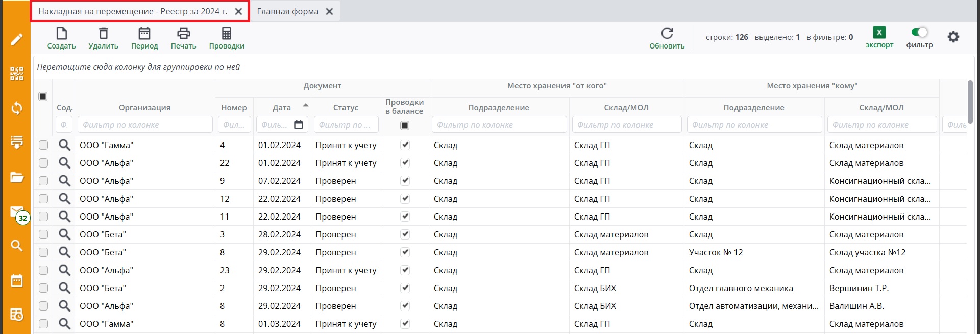Viewport: 980px width, 334px height.
Task: Open the settings gear icon
Action: [x=953, y=37]
